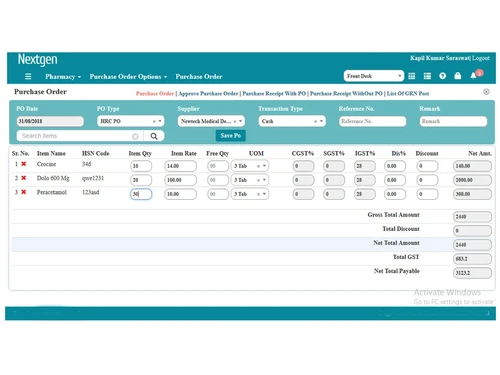Screen dimensions: 500x375
Task: Expand the Front Desk dropdown
Action: 400,76
